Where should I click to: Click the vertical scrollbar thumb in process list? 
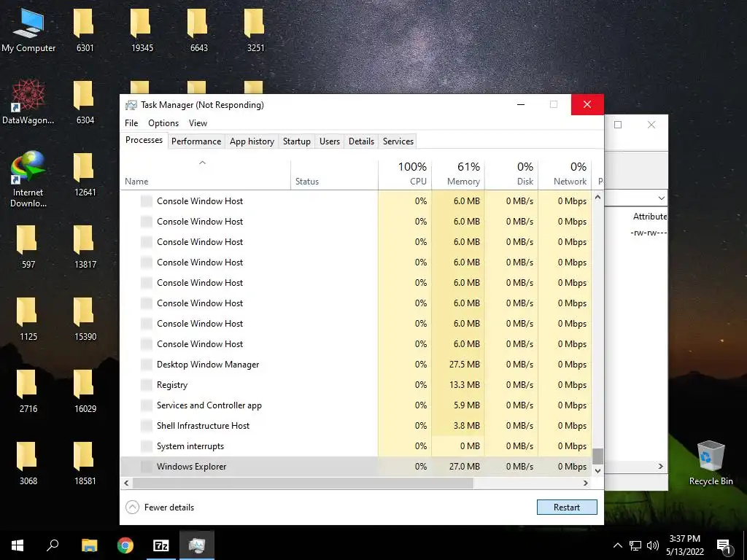pyautogui.click(x=597, y=456)
